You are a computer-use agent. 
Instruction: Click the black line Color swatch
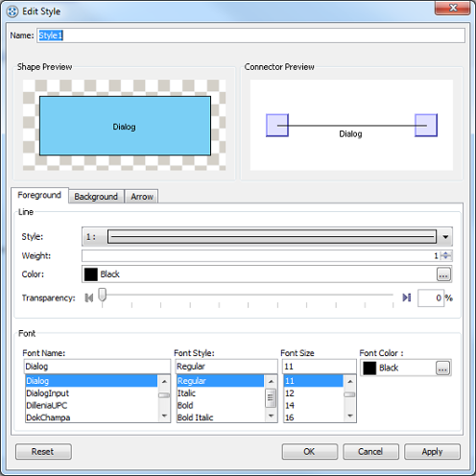[x=91, y=274]
